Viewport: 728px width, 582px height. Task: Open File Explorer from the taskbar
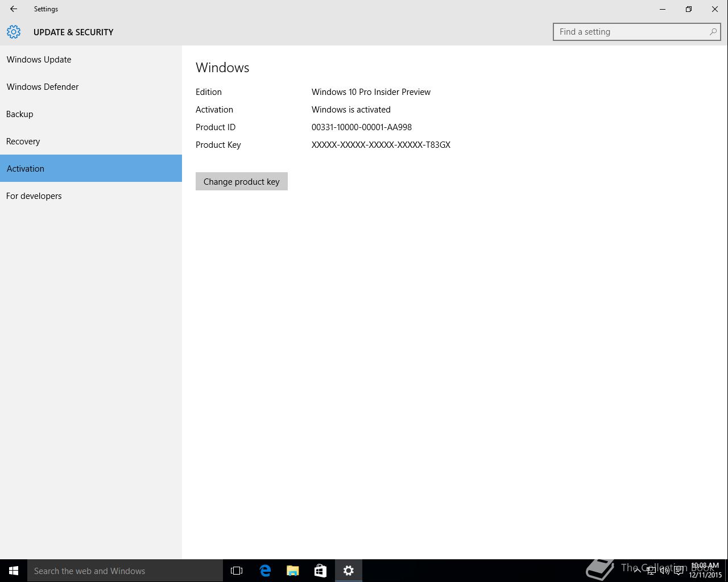[x=293, y=571]
